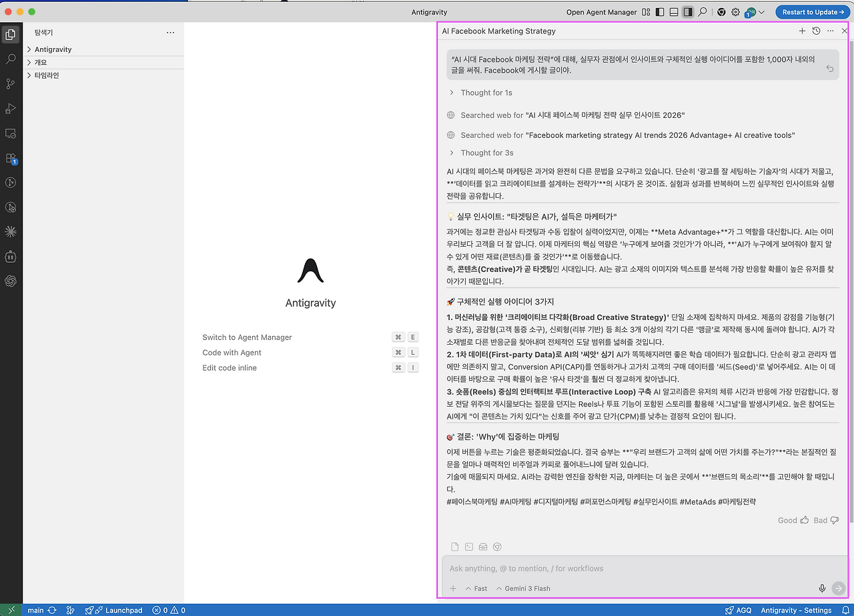Open the Run and Debug view
854x616 pixels.
click(11, 108)
